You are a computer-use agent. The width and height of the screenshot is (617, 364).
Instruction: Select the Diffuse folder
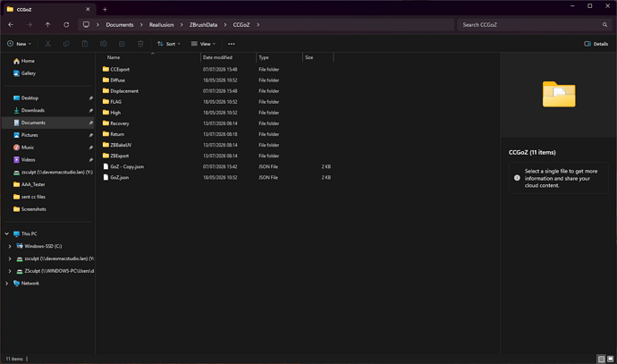[x=117, y=80]
